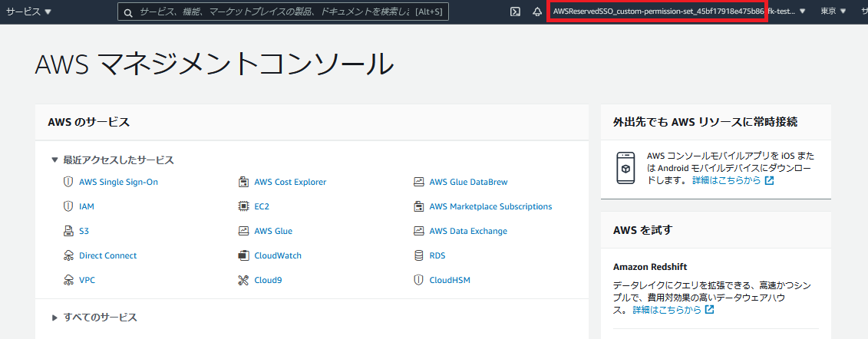Open the account role name dropdown
The image size is (868, 339).
point(679,11)
